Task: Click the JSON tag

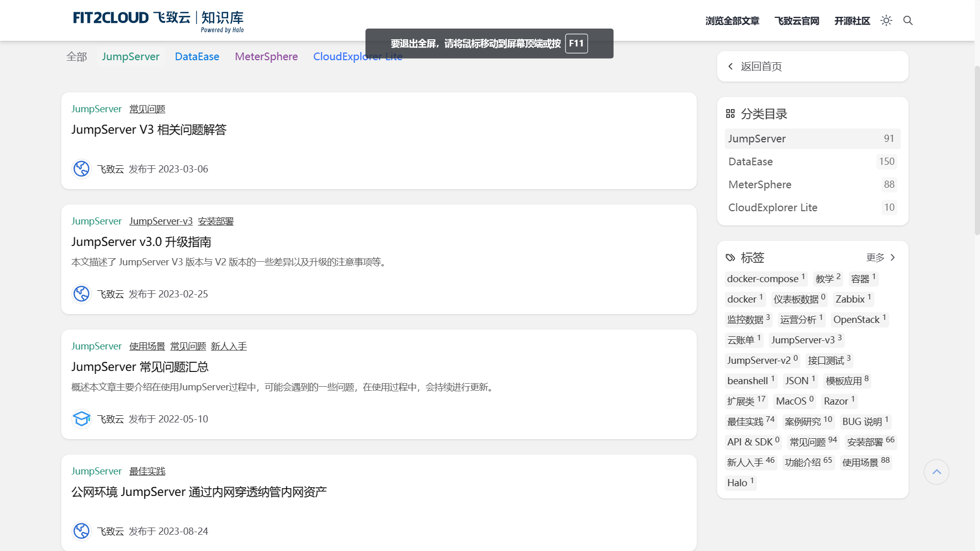Action: [x=800, y=381]
